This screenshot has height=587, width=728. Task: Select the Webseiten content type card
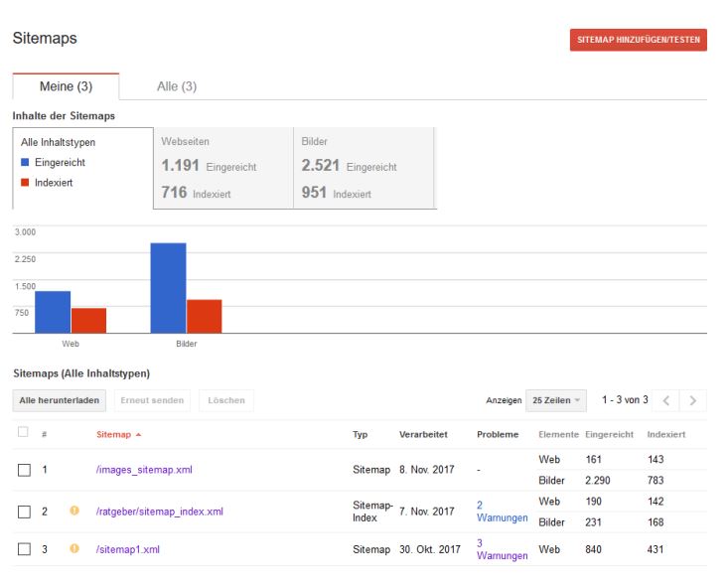pyautogui.click(x=223, y=168)
